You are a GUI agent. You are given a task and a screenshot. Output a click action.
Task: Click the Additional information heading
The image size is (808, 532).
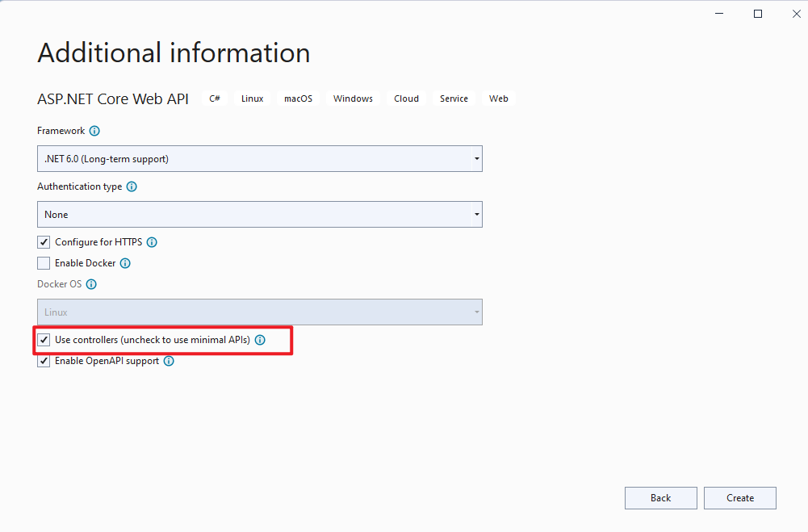click(x=174, y=52)
